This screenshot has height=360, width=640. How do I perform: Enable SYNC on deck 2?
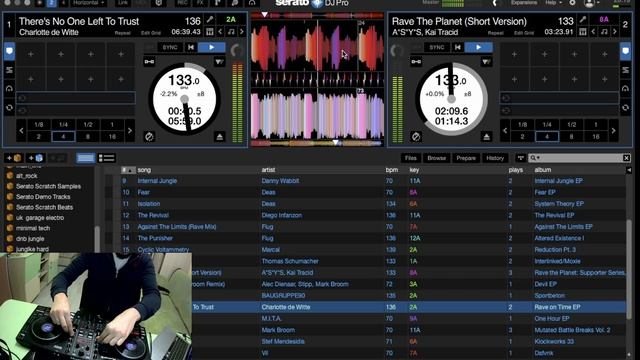tap(436, 47)
